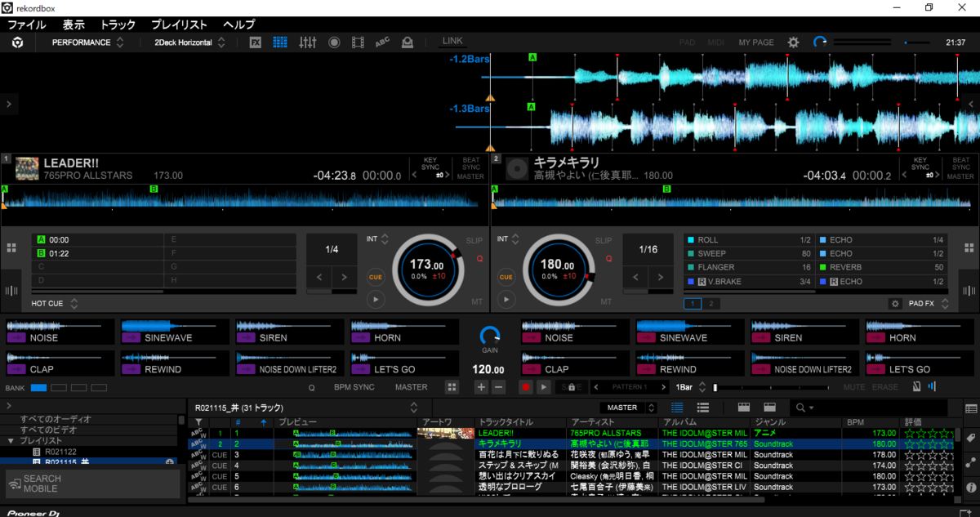
Task: Toggle sampler MASTER
Action: coord(411,387)
